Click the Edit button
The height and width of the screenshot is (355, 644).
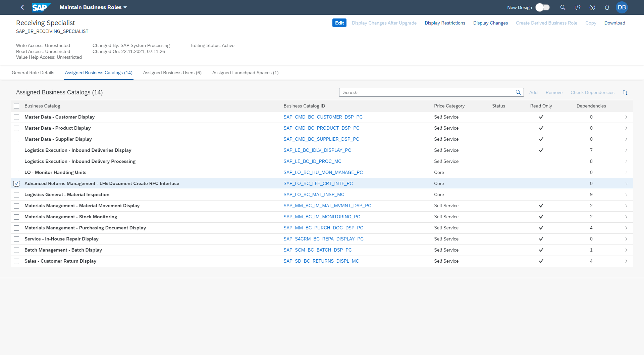point(339,23)
